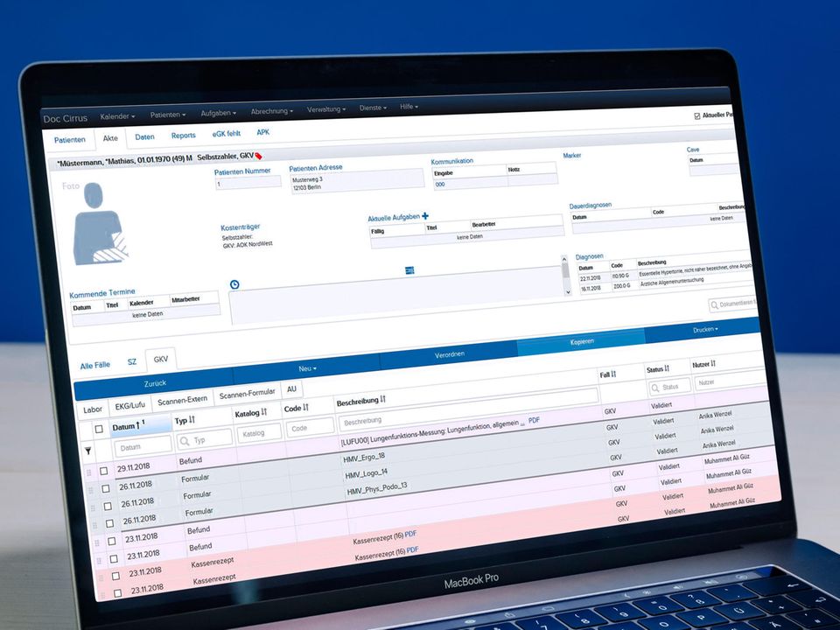Click the small blue card icon
Viewport: 840px width, 630px height.
[x=409, y=271]
